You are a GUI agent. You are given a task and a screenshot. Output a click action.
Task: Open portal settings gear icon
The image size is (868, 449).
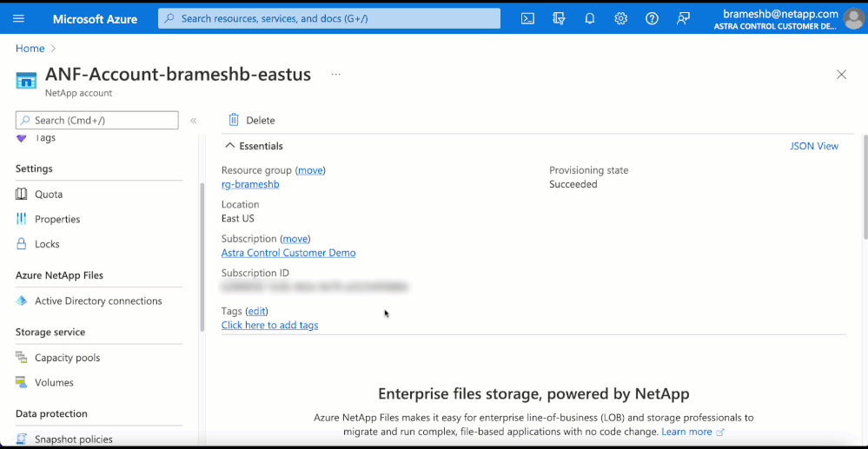pyautogui.click(x=620, y=18)
